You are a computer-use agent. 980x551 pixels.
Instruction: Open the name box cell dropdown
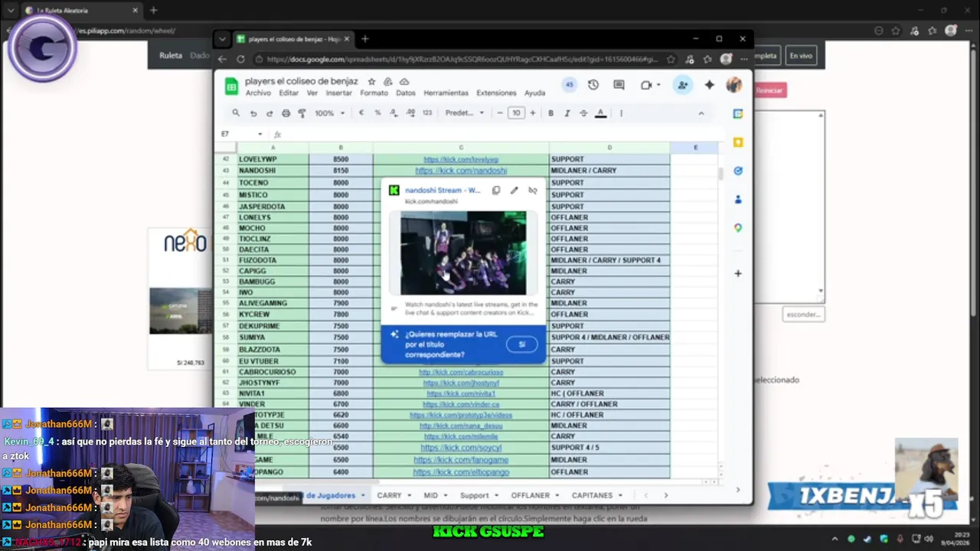260,134
